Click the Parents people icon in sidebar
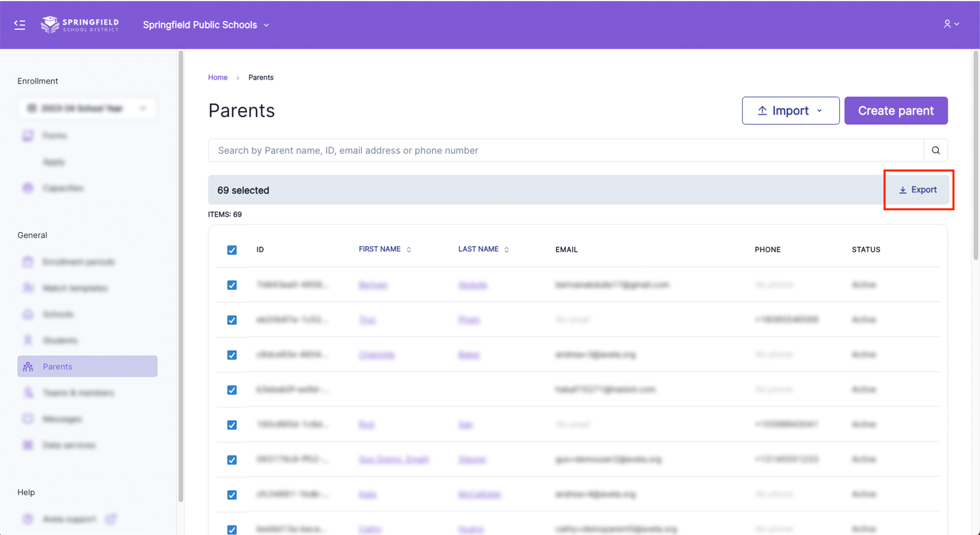The width and height of the screenshot is (980, 535). click(28, 367)
